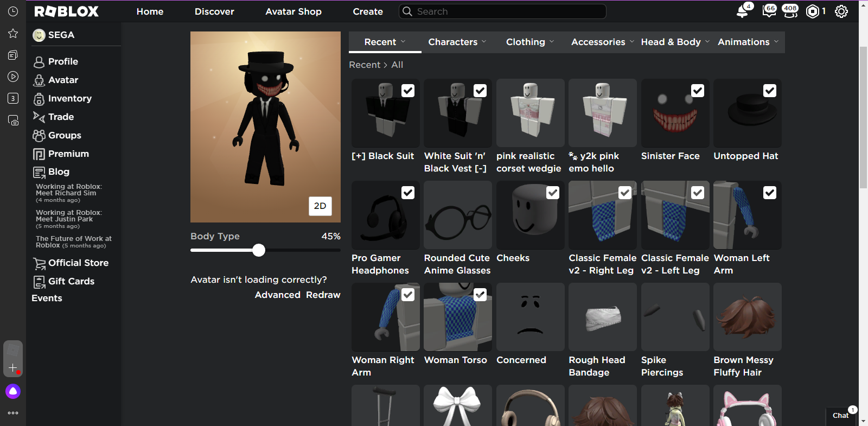The height and width of the screenshot is (426, 868).
Task: Open the messages icon showing 66
Action: (769, 11)
